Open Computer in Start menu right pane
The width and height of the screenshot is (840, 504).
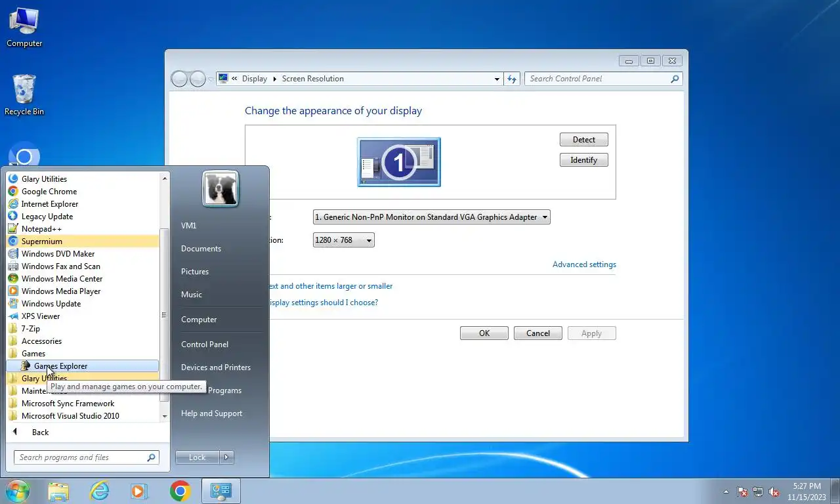[199, 320]
